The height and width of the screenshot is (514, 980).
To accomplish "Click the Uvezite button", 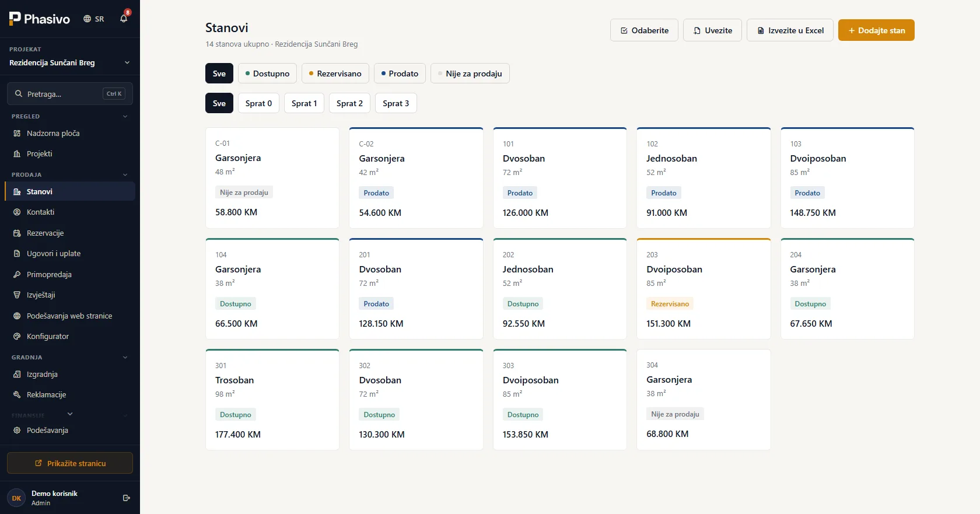I will [x=712, y=30].
